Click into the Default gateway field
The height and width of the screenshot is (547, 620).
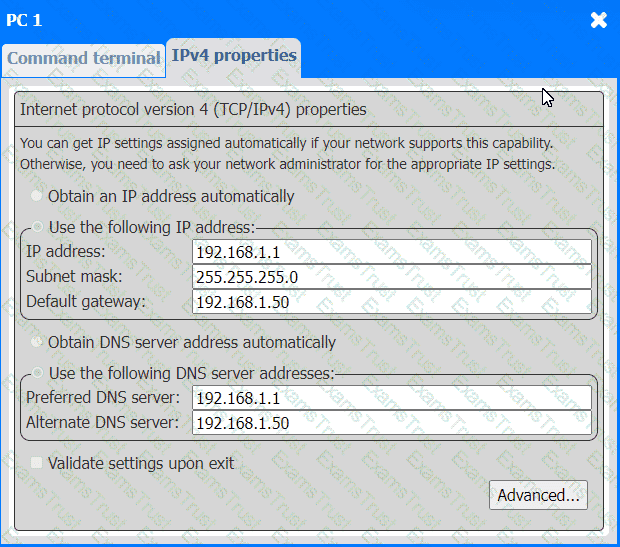pyautogui.click(x=391, y=301)
